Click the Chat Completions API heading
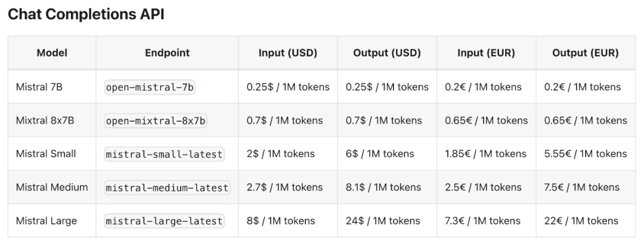This screenshot has width=644, height=244. pos(86,15)
